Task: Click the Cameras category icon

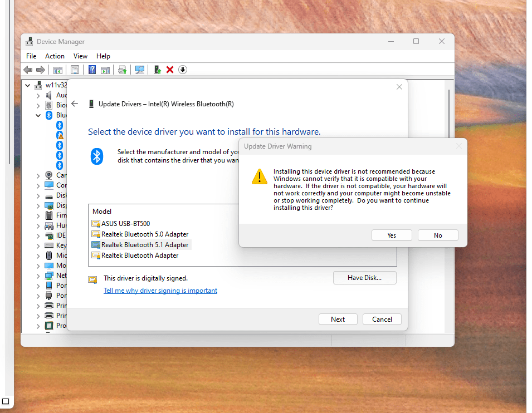Action: 49,175
